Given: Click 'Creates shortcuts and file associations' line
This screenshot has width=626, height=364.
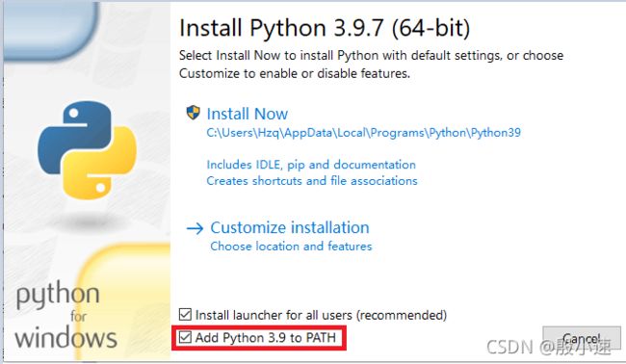Looking at the screenshot, I should click(312, 181).
